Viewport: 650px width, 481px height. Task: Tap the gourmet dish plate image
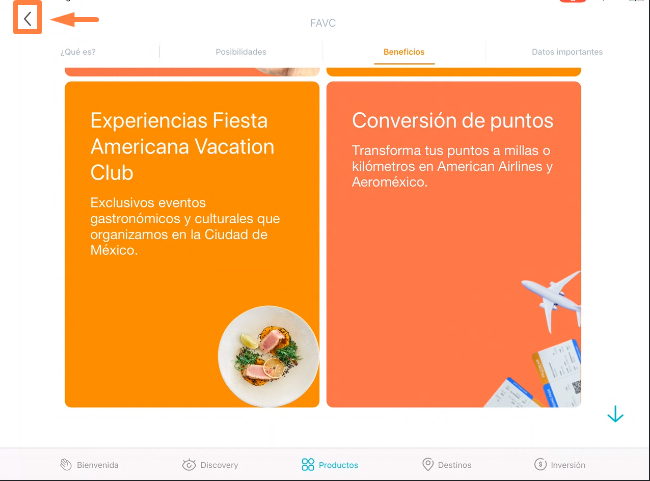[269, 356]
